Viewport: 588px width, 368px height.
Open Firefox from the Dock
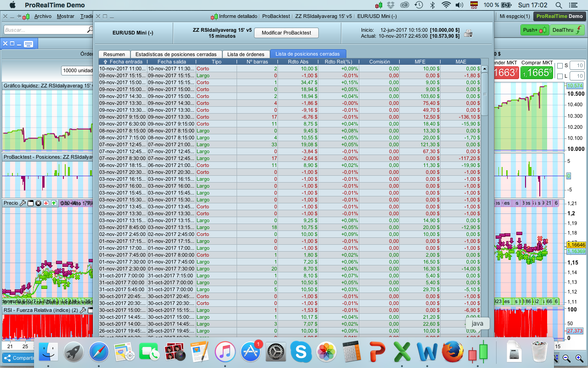(x=452, y=352)
